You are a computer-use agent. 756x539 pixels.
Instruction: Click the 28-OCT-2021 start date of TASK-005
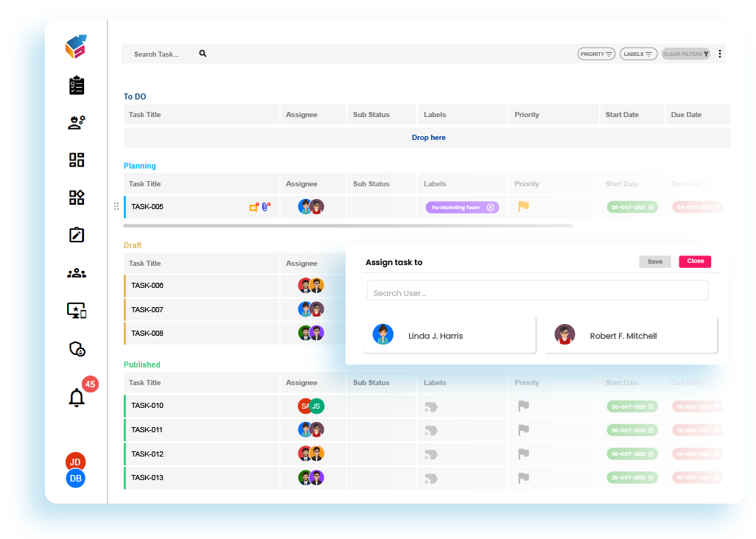point(632,207)
